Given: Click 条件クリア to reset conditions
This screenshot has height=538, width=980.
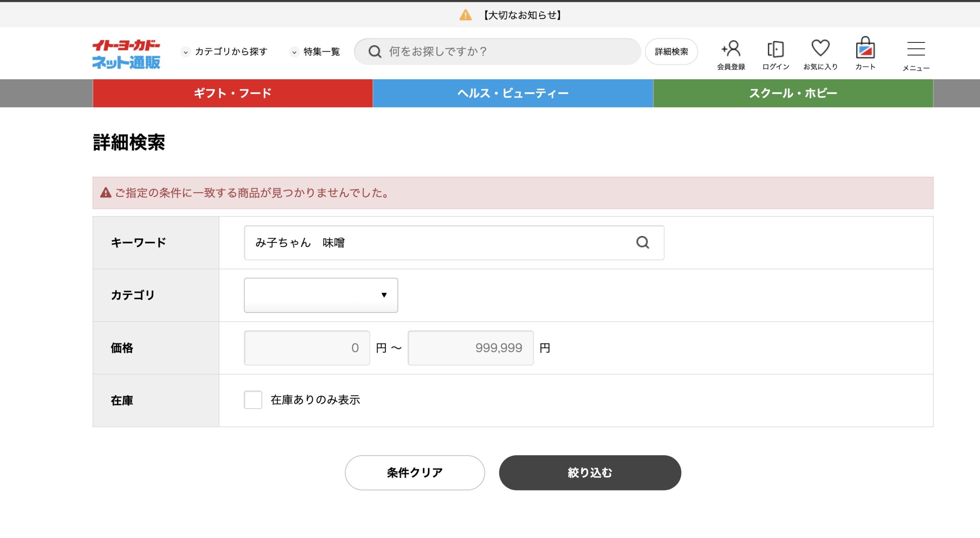Looking at the screenshot, I should coord(415,472).
